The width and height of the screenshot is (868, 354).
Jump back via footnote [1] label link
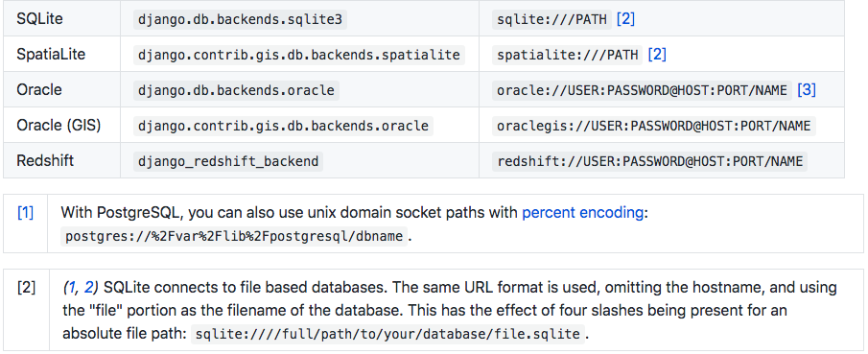click(x=26, y=213)
